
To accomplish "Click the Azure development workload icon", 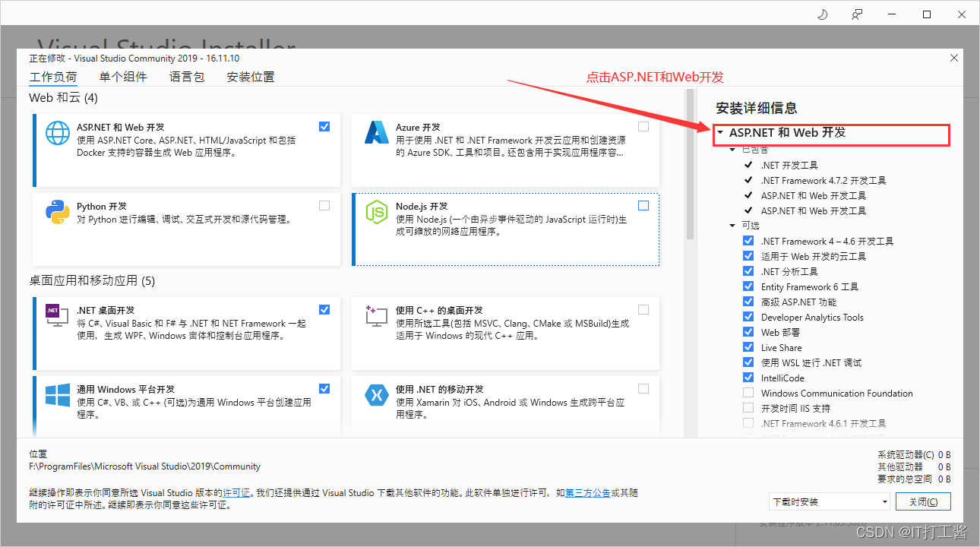I will pyautogui.click(x=377, y=133).
